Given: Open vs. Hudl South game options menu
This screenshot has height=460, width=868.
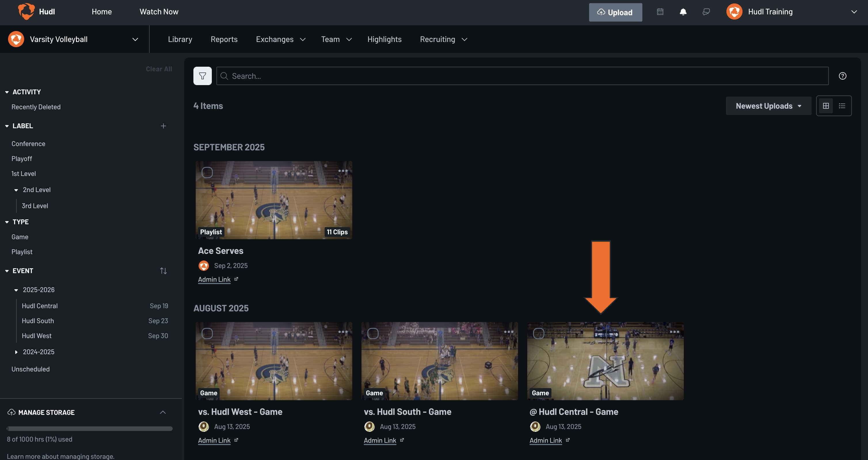Looking at the screenshot, I should point(509,331).
